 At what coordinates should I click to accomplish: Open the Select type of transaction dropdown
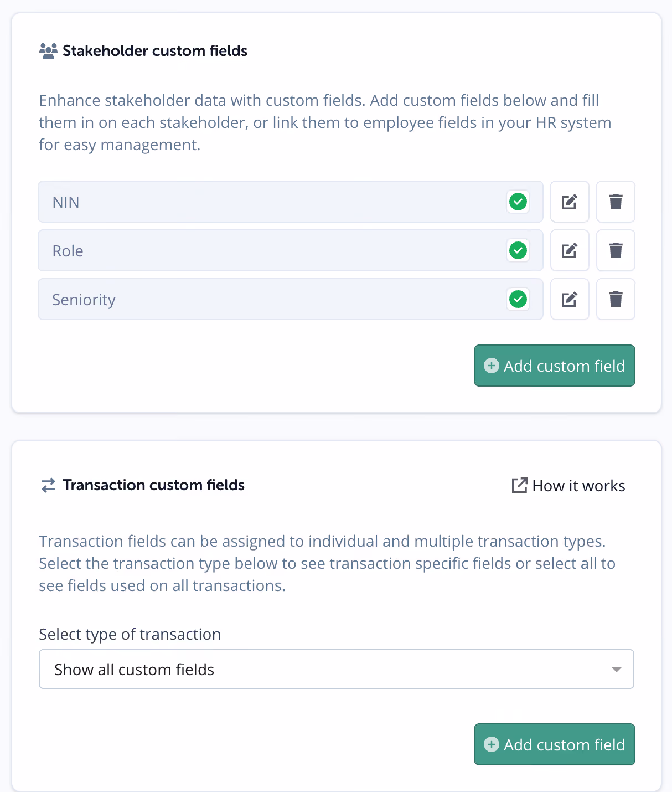click(x=337, y=669)
